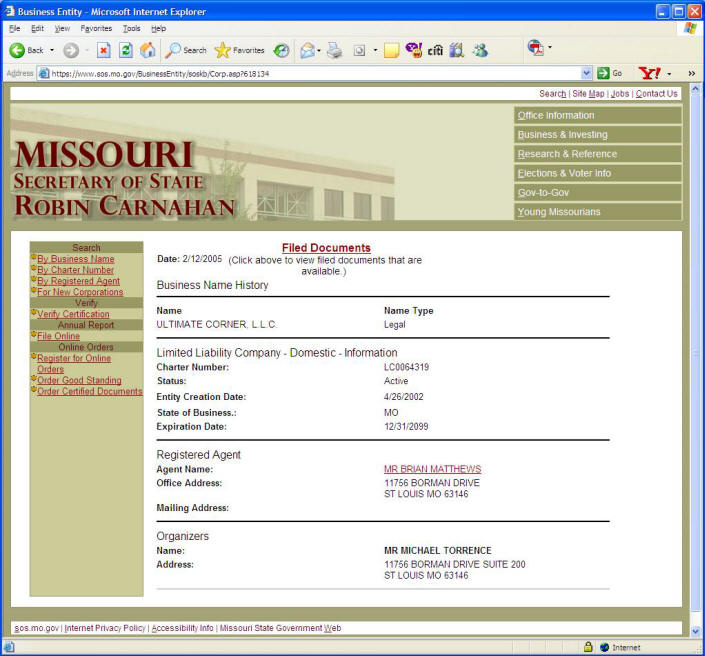Expand the Back button history dropdown
705x656 pixels.
click(52, 50)
